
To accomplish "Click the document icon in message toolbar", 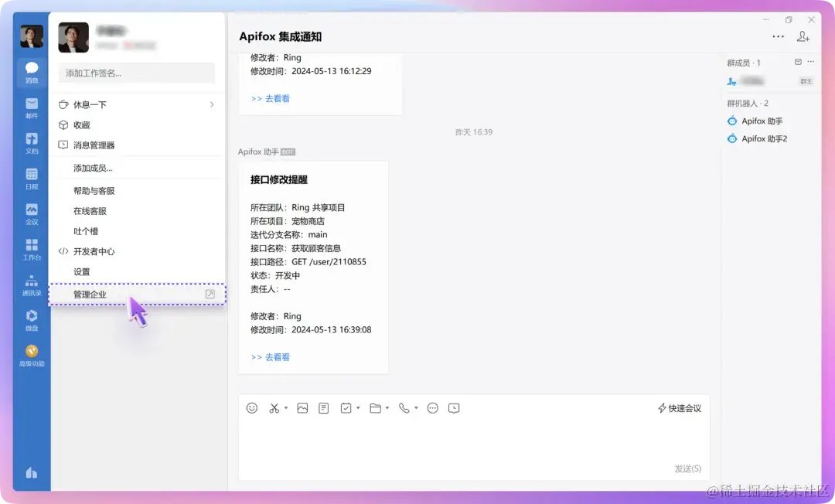I will click(324, 408).
